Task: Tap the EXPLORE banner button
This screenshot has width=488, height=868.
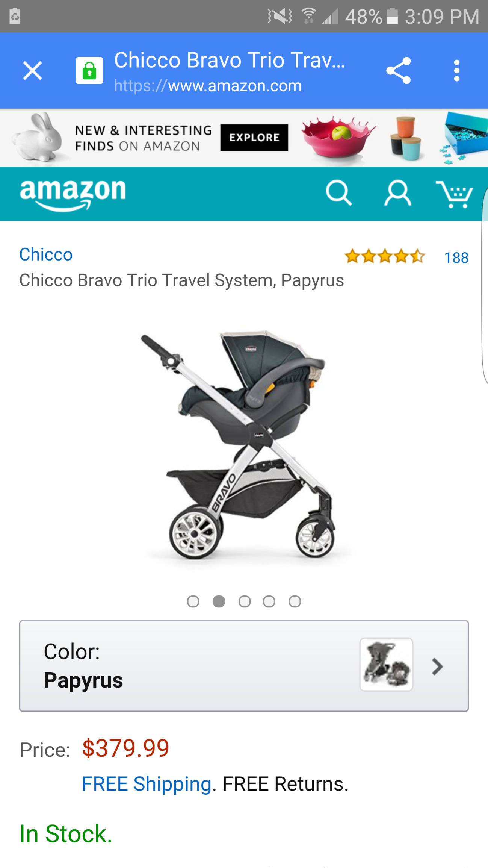Action: click(254, 138)
